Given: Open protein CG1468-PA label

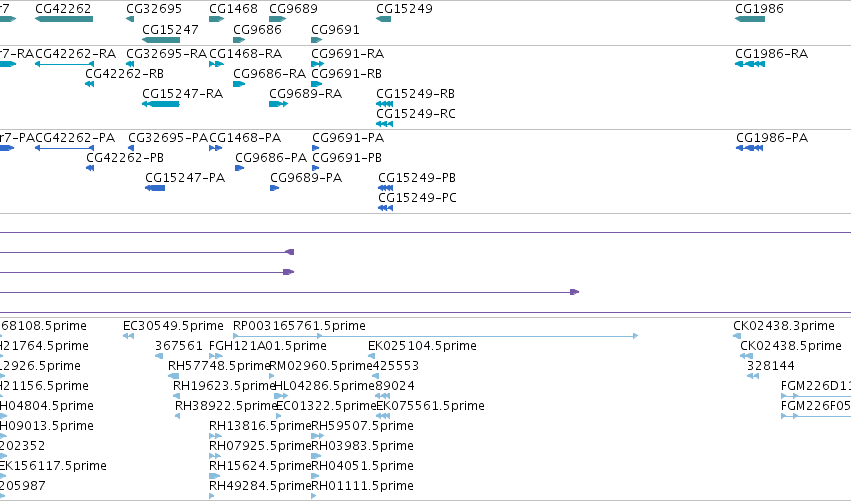Looking at the screenshot, I should (245, 138).
